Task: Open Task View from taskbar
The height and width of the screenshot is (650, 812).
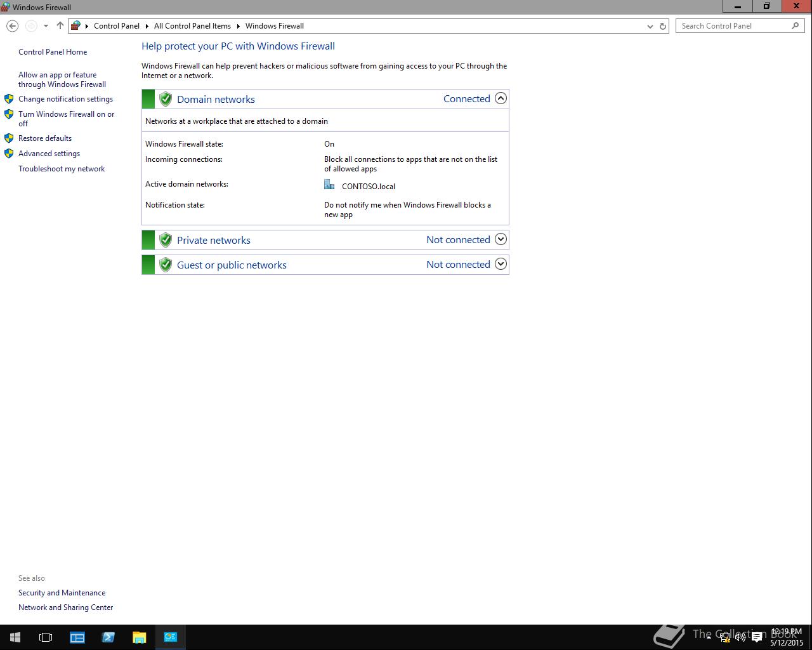Action: [46, 637]
